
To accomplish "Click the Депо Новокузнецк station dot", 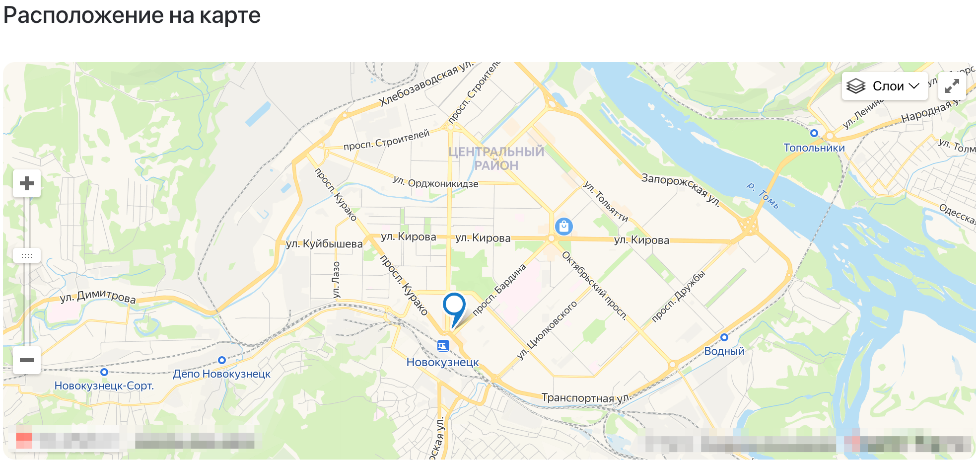I will (x=222, y=360).
